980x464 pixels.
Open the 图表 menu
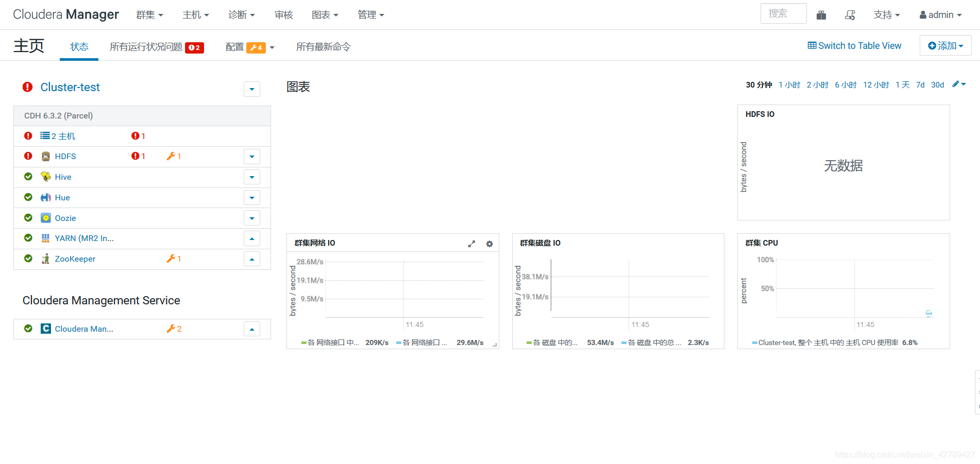point(325,15)
